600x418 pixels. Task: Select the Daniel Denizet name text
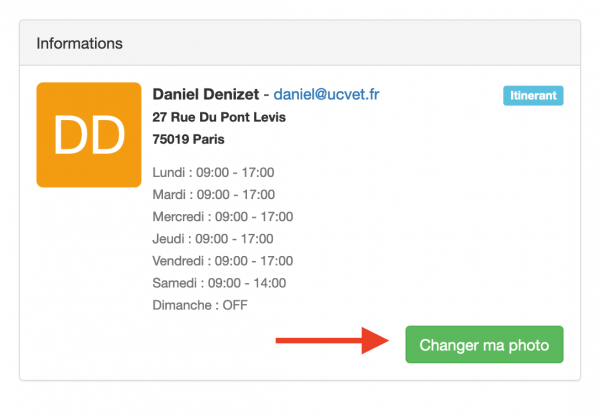[x=205, y=95]
